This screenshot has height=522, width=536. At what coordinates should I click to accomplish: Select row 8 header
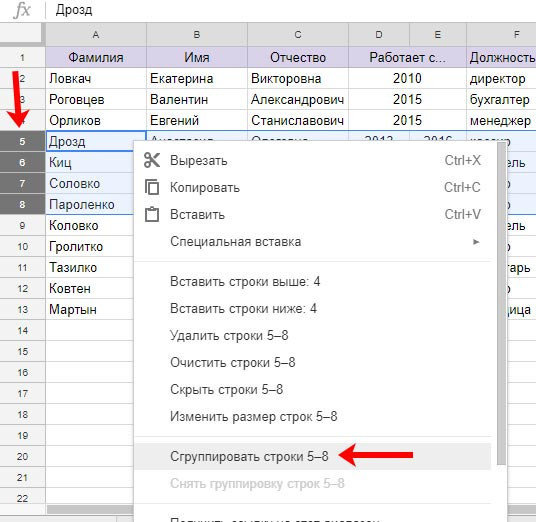[x=22, y=204]
